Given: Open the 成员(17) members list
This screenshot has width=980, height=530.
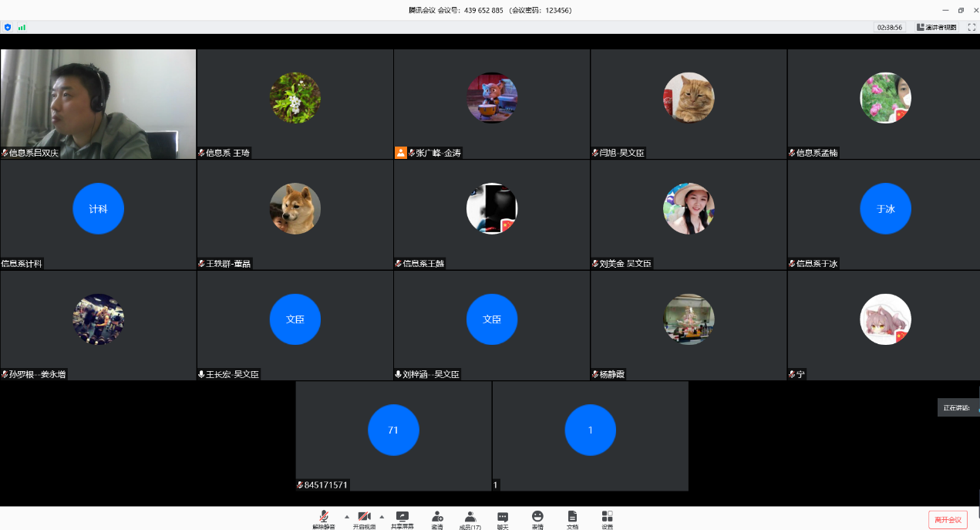Looking at the screenshot, I should pos(470,518).
